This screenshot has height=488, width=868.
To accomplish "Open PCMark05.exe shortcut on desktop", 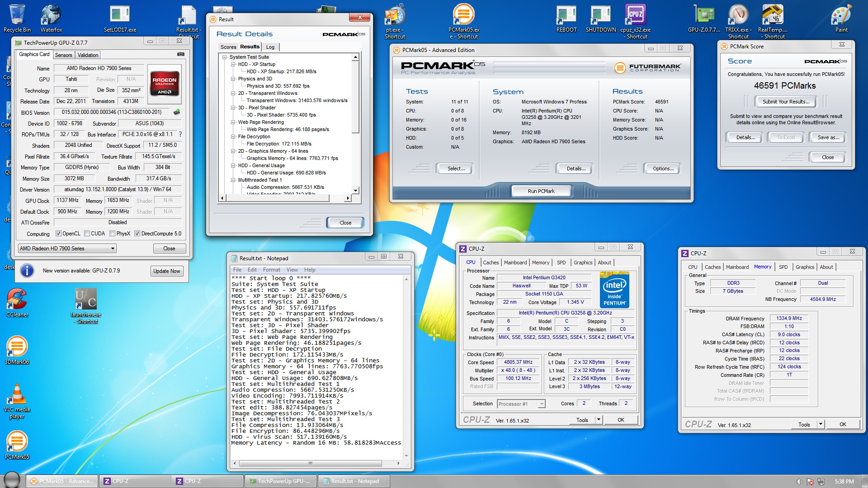I will tap(463, 21).
